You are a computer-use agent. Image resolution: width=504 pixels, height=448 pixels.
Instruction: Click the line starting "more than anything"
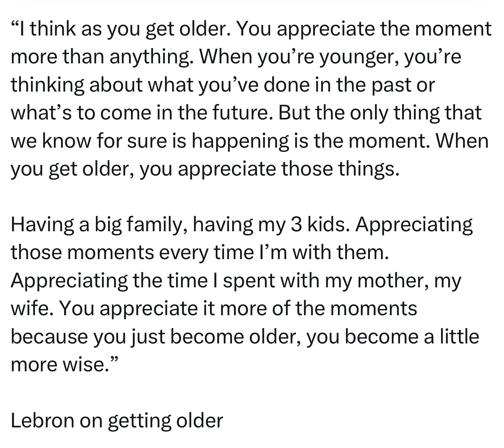click(236, 58)
